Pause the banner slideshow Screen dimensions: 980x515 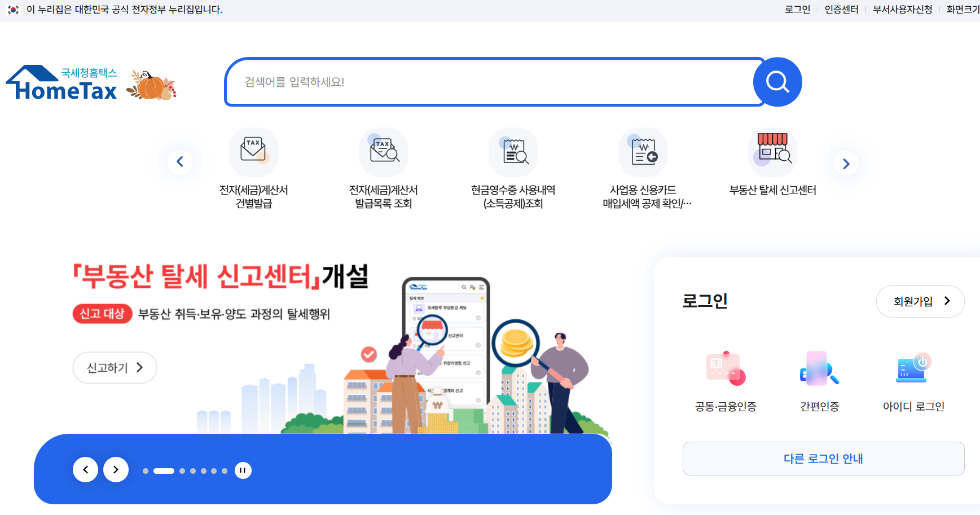[x=243, y=470]
